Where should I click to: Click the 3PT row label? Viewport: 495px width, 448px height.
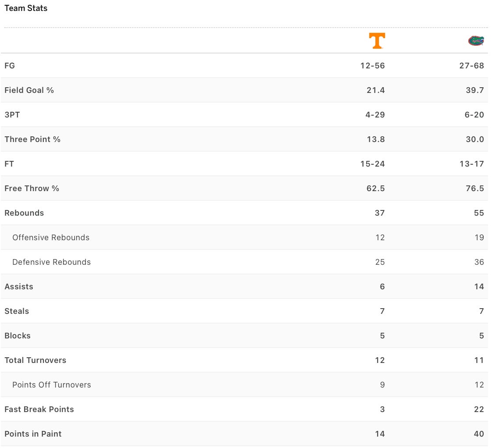(12, 115)
